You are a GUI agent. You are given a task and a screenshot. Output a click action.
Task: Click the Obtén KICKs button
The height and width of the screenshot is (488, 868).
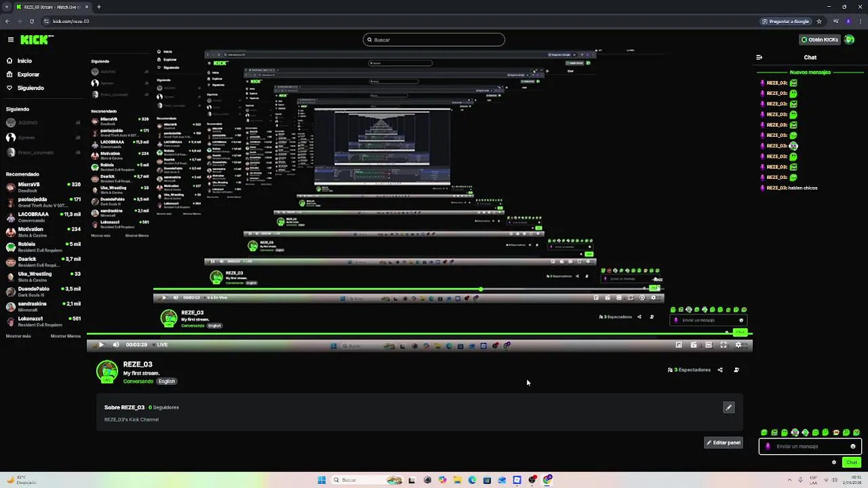(x=820, y=40)
